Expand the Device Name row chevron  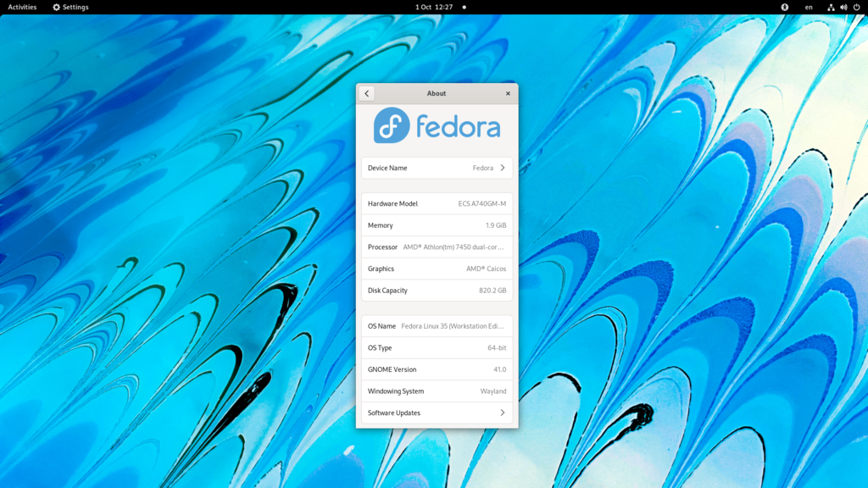click(x=503, y=168)
